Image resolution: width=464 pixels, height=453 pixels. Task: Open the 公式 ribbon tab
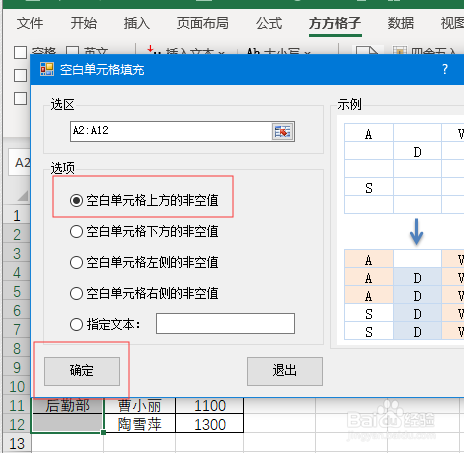(x=269, y=23)
